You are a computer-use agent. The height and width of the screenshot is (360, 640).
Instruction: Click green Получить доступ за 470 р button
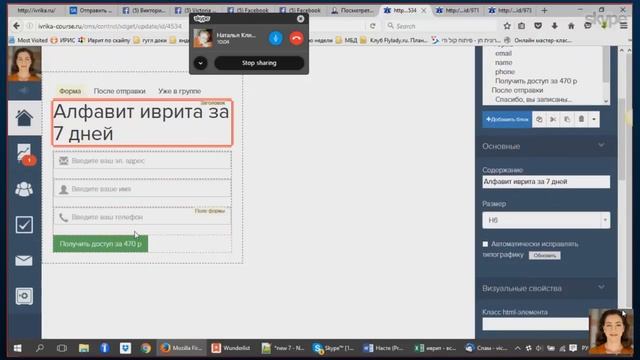(x=100, y=244)
